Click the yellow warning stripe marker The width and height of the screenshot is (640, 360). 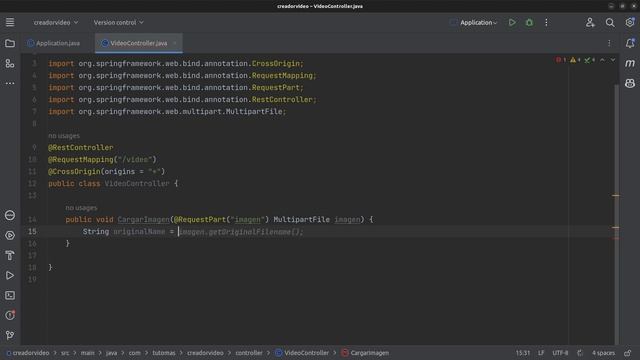[616, 196]
